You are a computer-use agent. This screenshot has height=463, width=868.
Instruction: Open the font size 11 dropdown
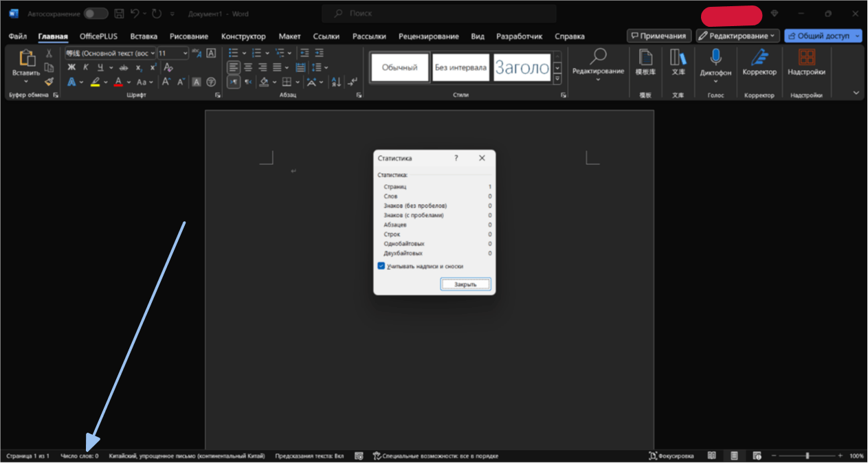(185, 53)
